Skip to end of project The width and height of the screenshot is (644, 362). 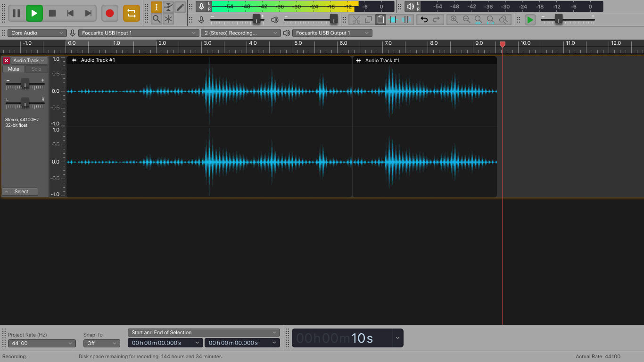[88, 13]
